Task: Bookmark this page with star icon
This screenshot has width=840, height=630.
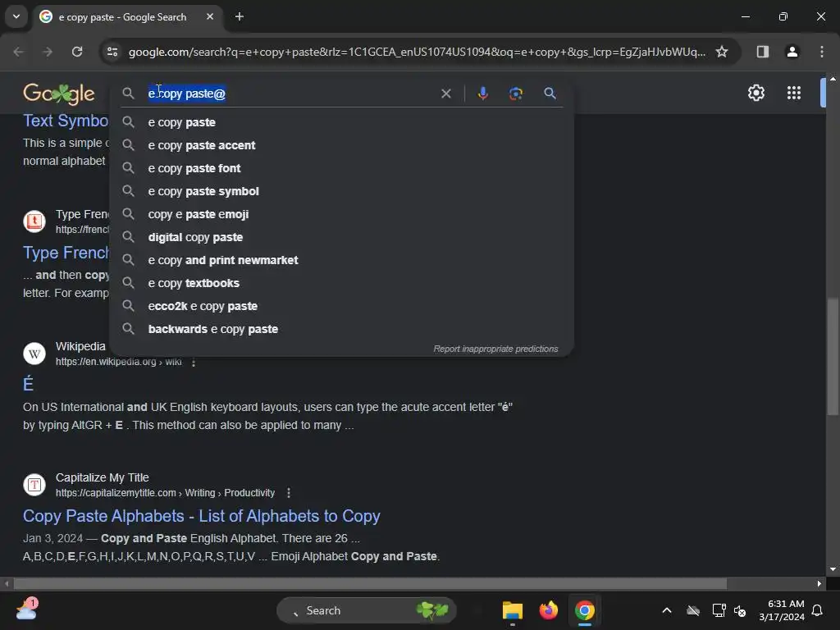Action: pos(722,52)
